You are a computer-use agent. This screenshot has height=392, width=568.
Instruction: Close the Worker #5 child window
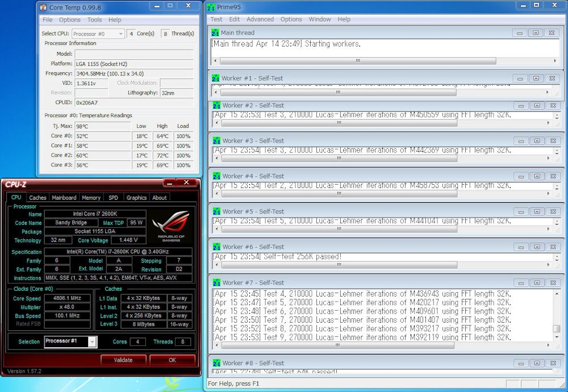(553, 211)
